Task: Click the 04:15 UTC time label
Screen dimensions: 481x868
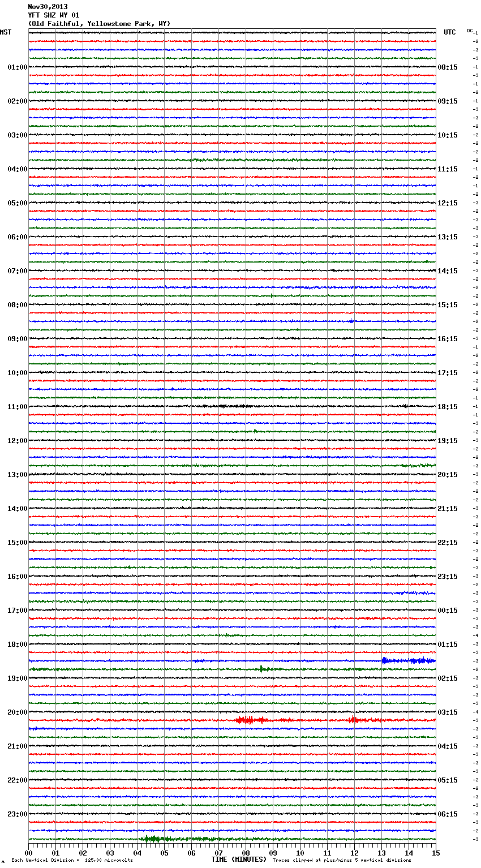Action: point(448,746)
